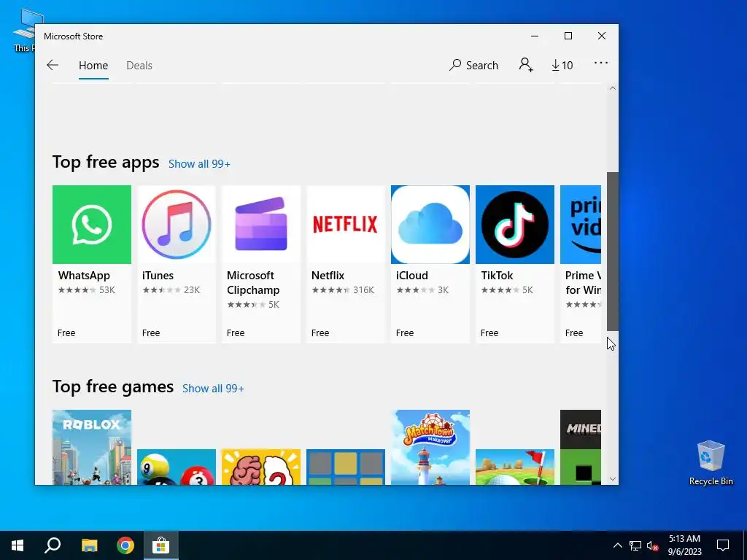Open the Netflix app tile icon
The image size is (747, 560).
tap(345, 225)
